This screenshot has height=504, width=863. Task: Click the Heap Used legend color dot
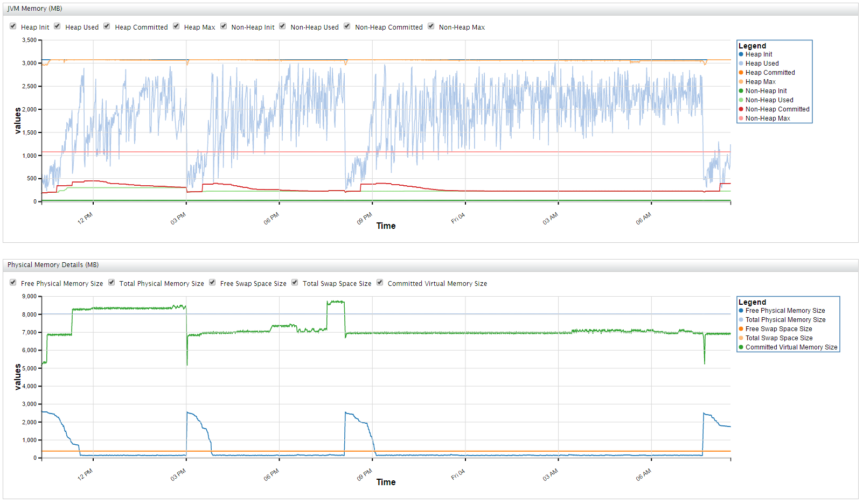(741, 64)
